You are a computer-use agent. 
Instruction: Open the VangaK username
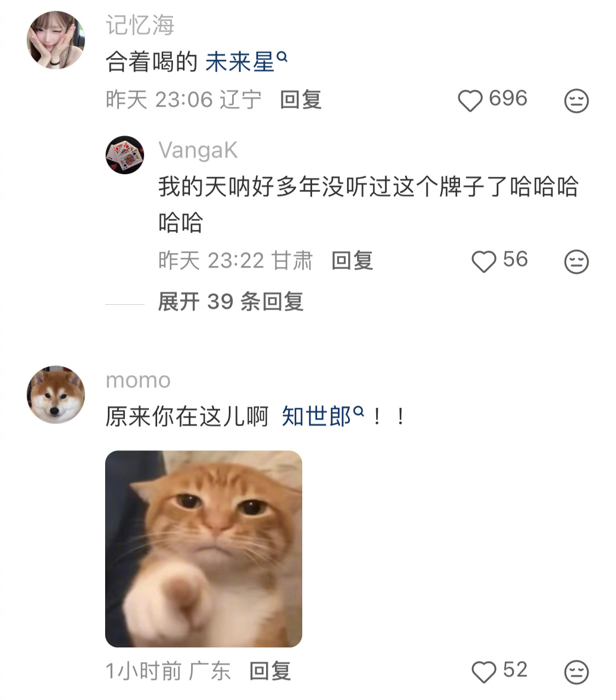(x=198, y=150)
